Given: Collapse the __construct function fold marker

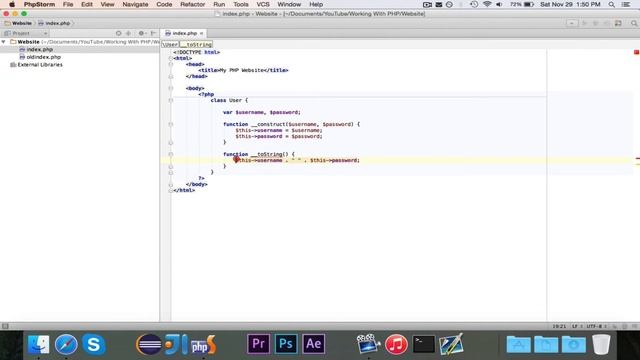Looking at the screenshot, I should click(171, 124).
